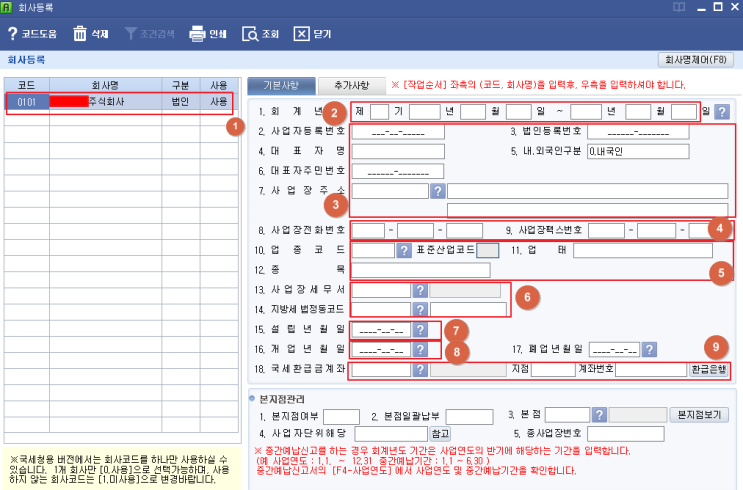Click the 종사업장번호 input field
This screenshot has width=743, height=490.
(x=625, y=434)
